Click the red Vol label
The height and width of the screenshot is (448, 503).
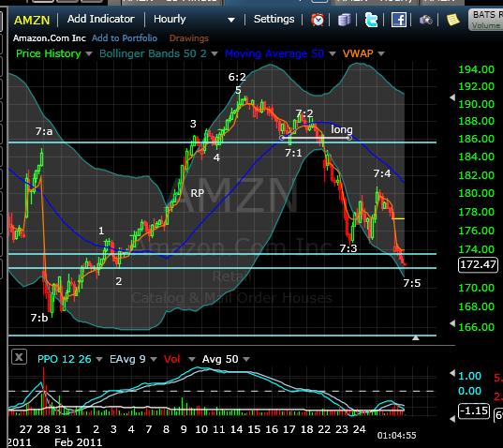[x=172, y=359]
